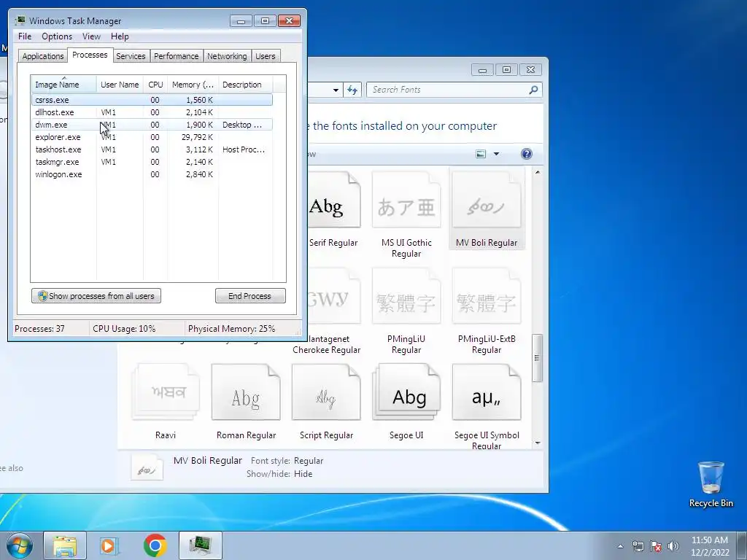This screenshot has height=560, width=747.
Task: Select the dwm.exe process row
Action: point(152,125)
